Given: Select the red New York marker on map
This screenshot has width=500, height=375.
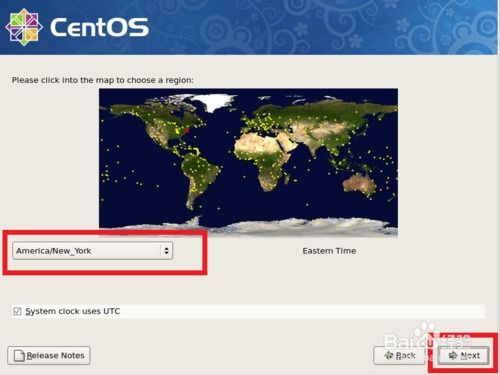Looking at the screenshot, I should pos(187,130).
